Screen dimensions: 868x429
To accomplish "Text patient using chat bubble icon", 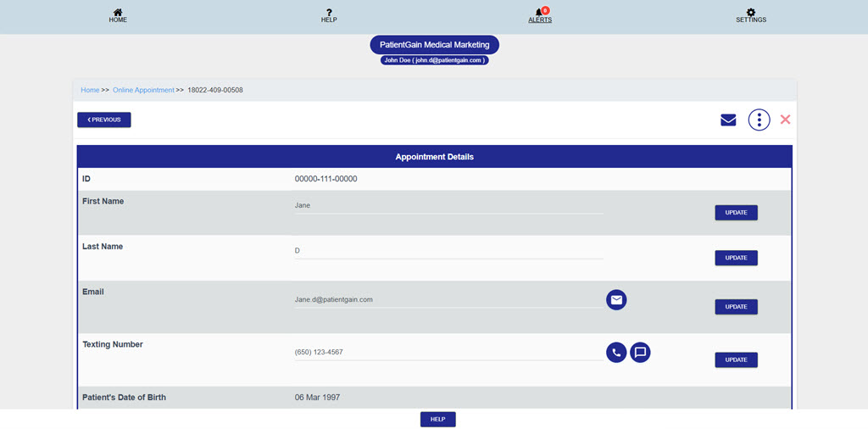I will 641,353.
